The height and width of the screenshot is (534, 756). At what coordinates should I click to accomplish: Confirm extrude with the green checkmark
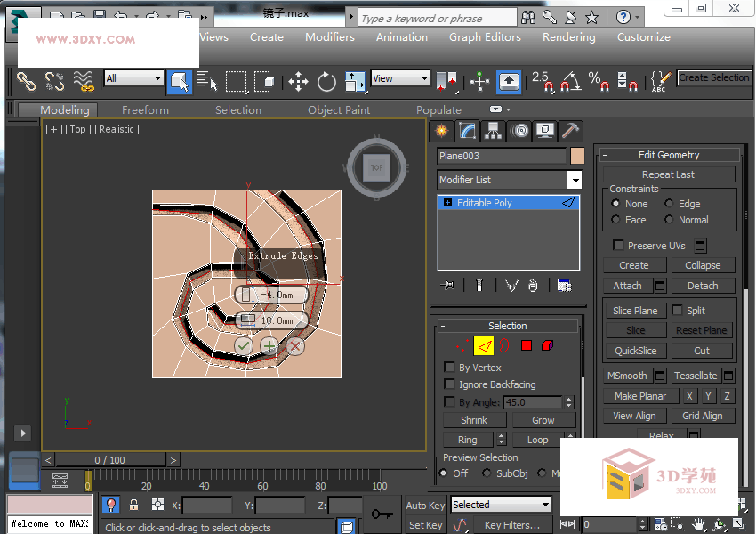[243, 345]
